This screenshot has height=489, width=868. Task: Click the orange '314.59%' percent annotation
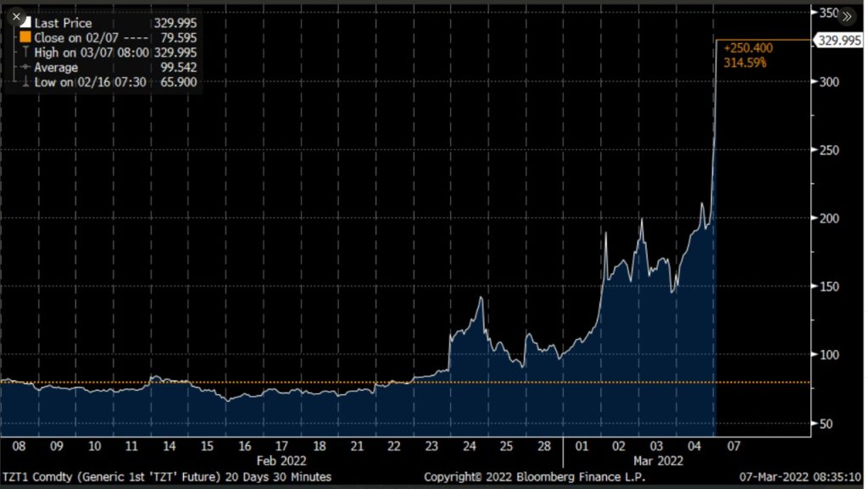tap(745, 63)
